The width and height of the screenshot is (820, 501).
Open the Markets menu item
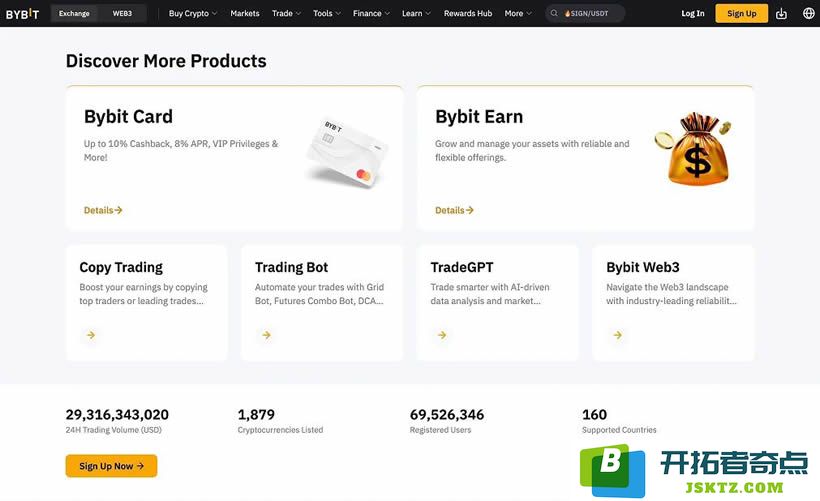(245, 14)
